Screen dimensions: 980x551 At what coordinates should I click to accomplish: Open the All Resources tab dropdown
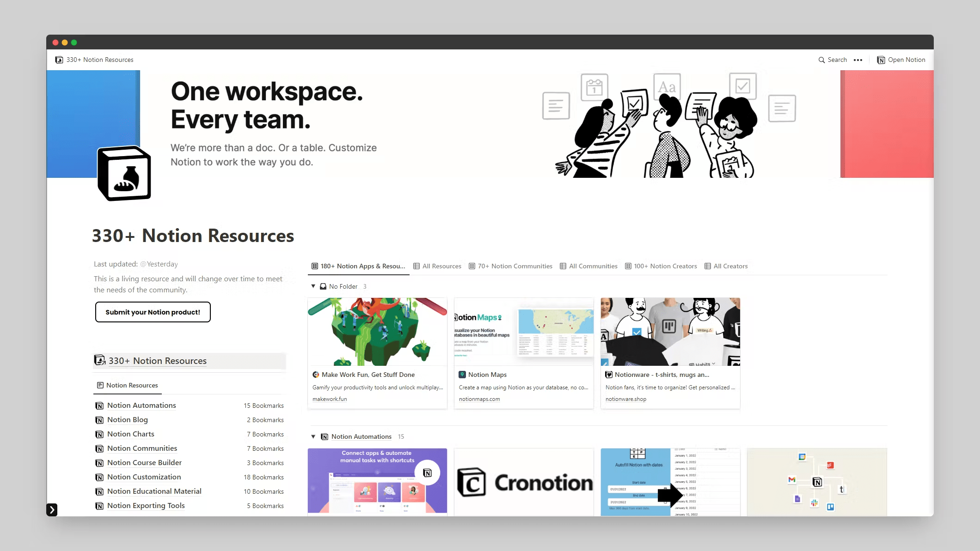click(x=437, y=266)
